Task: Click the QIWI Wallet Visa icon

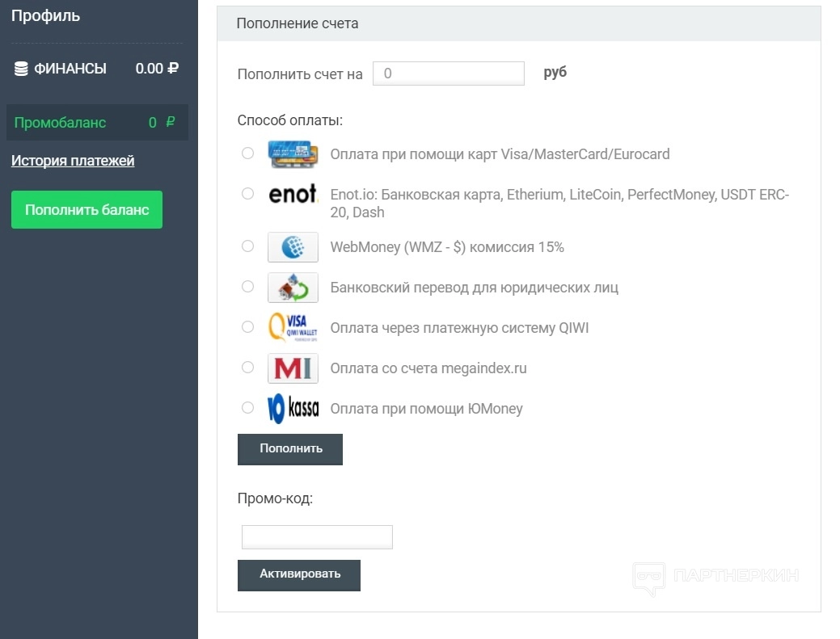Action: click(293, 328)
